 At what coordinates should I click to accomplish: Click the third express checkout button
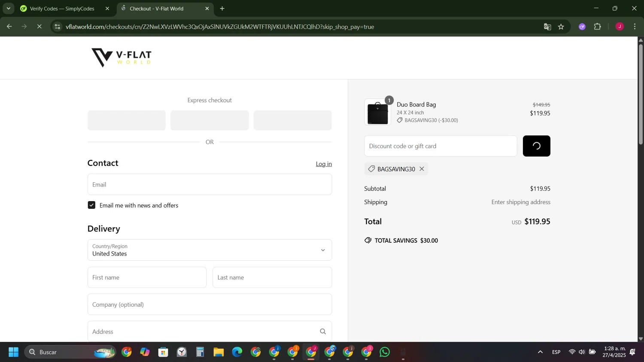coord(293,121)
